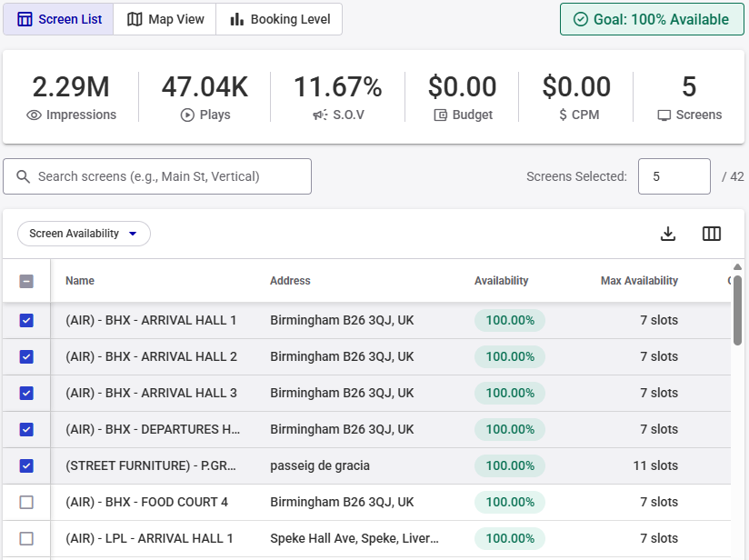Screen dimensions: 749x560
Task: Open the column chooser icon
Action: 712,234
